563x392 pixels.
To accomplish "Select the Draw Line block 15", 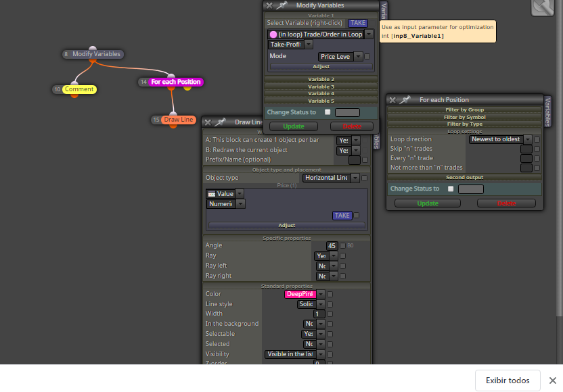I will coord(174,120).
